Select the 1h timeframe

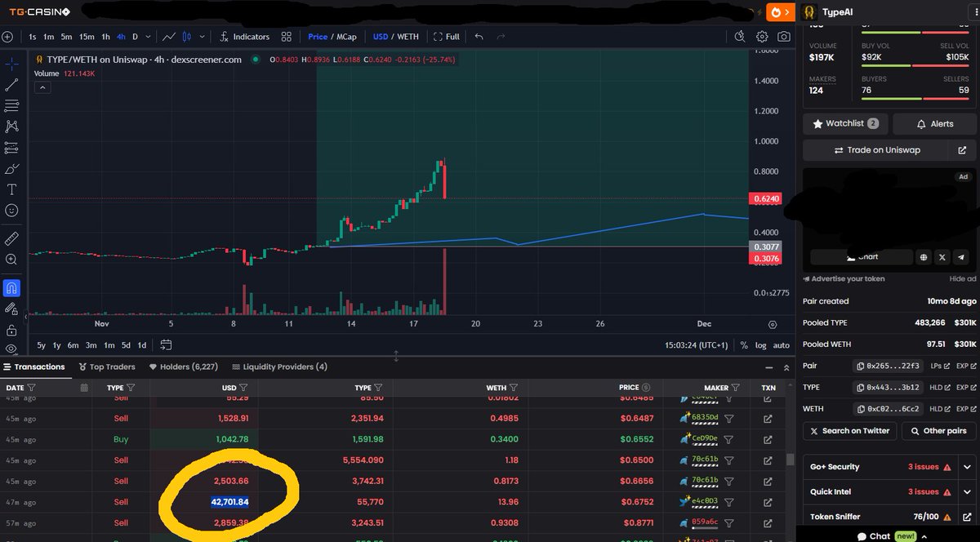[x=105, y=37]
